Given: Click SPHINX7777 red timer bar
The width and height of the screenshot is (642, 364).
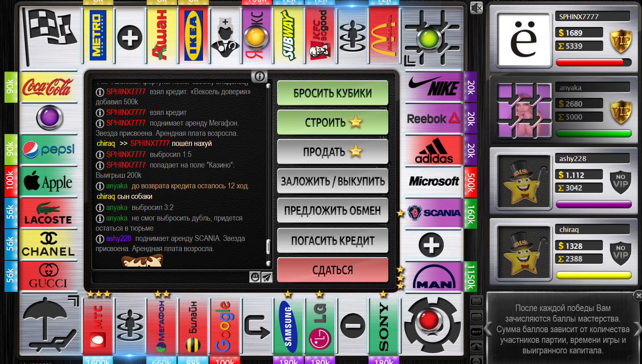Looking at the screenshot, I should [x=593, y=62].
